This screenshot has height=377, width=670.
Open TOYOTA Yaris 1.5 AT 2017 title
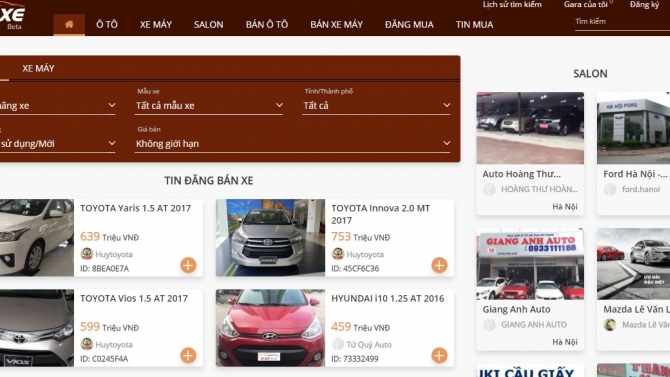pyautogui.click(x=135, y=208)
